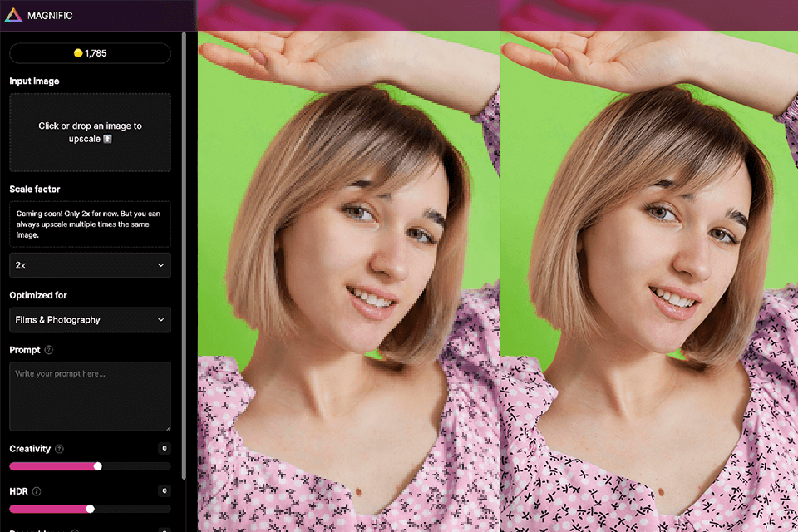Open the Films & Photography optimization dropdown
Screen dimensions: 798x532
pyautogui.click(x=90, y=320)
